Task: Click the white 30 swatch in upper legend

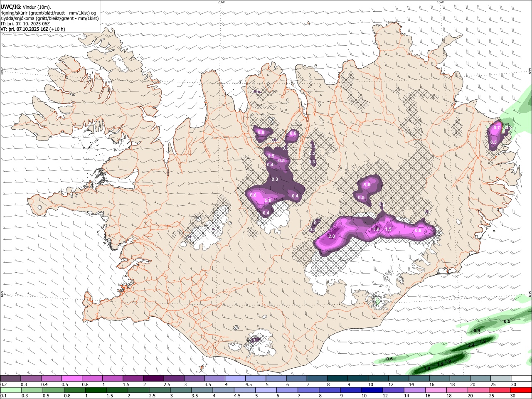Action: tap(521, 378)
